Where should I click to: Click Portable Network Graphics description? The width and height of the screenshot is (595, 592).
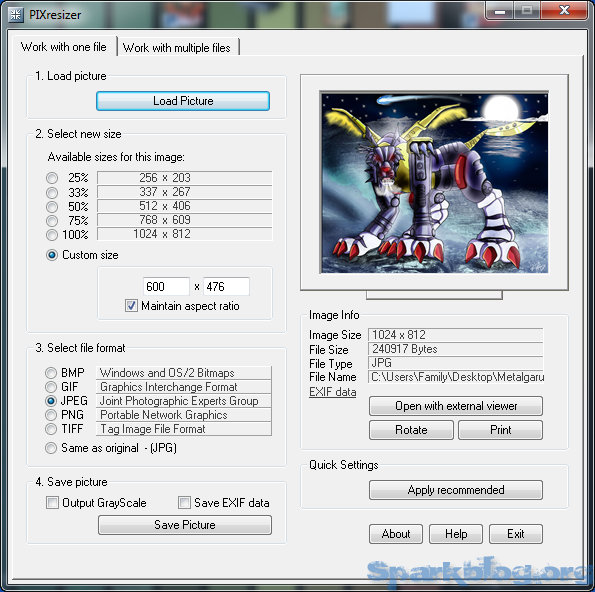(184, 415)
